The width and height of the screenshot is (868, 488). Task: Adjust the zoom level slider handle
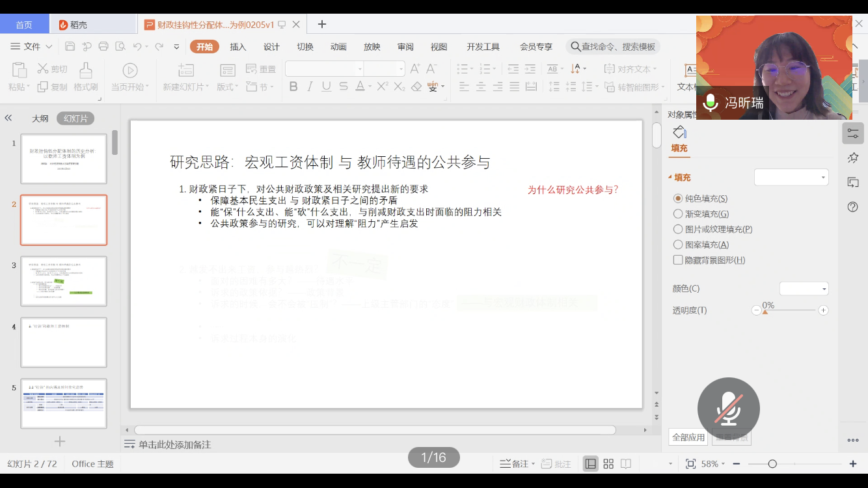click(x=772, y=464)
